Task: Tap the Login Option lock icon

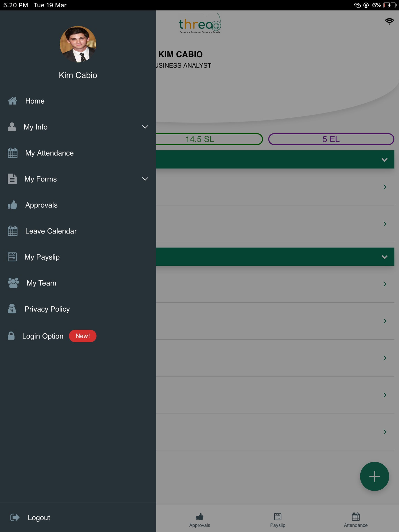Action: pos(11,336)
